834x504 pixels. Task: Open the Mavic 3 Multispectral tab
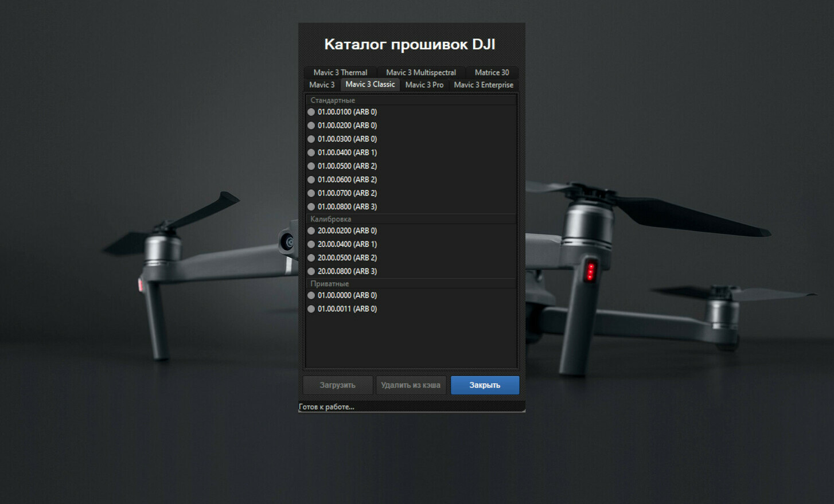click(x=420, y=72)
